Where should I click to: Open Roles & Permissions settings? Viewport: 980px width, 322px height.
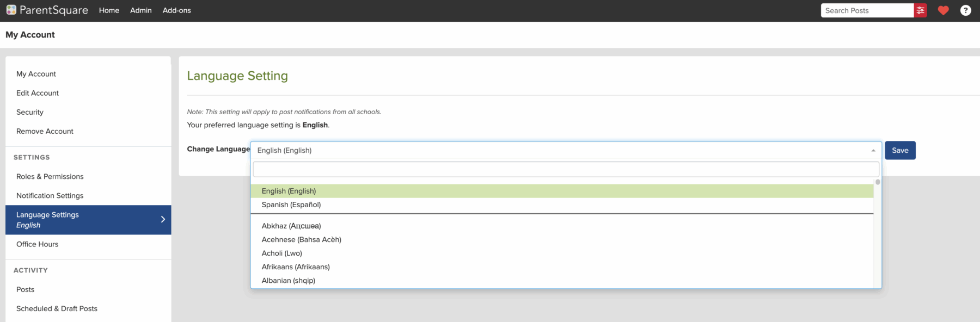[50, 177]
